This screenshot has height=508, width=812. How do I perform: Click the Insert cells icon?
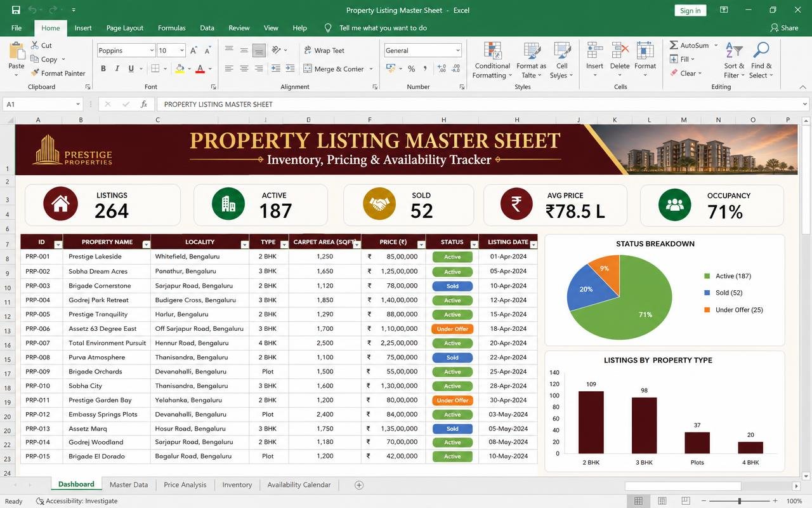click(x=594, y=51)
